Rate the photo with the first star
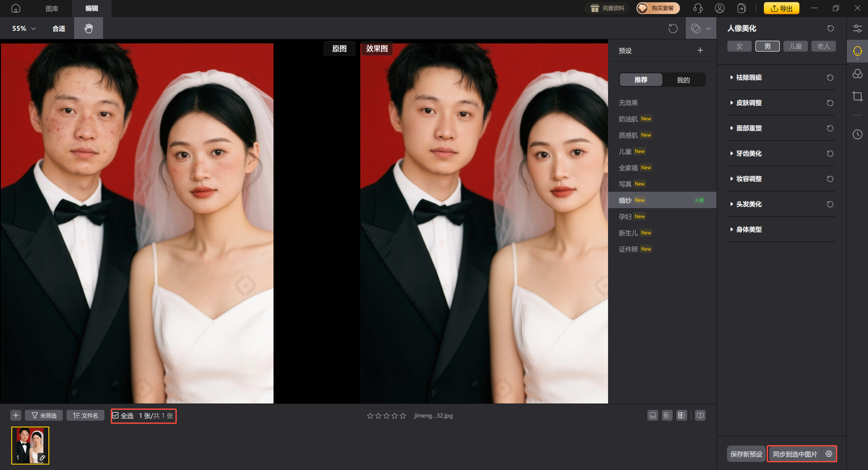Image resolution: width=868 pixels, height=470 pixels. coord(370,415)
